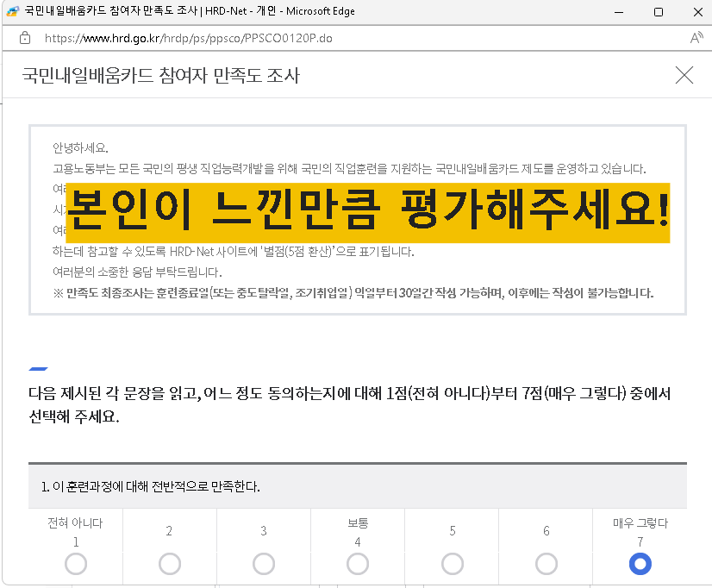
Task: Click the 매우 그렇다 label above option 7
Action: pyautogui.click(x=640, y=523)
